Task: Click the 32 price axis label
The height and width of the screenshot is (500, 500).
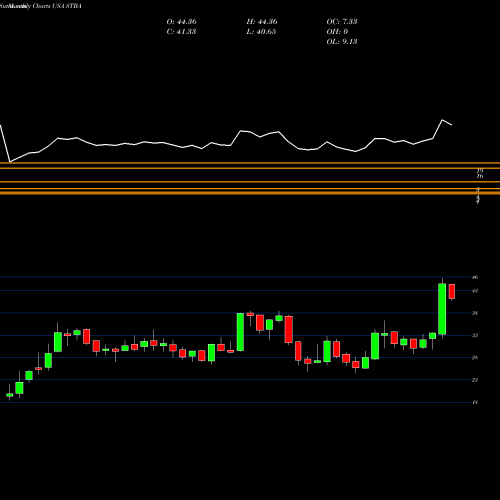Action: pos(475,335)
